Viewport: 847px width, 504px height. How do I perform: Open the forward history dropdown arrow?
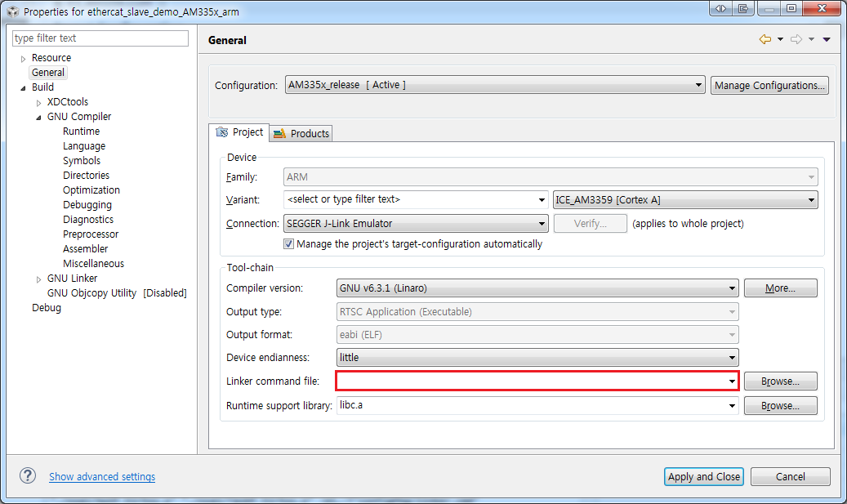coord(811,39)
